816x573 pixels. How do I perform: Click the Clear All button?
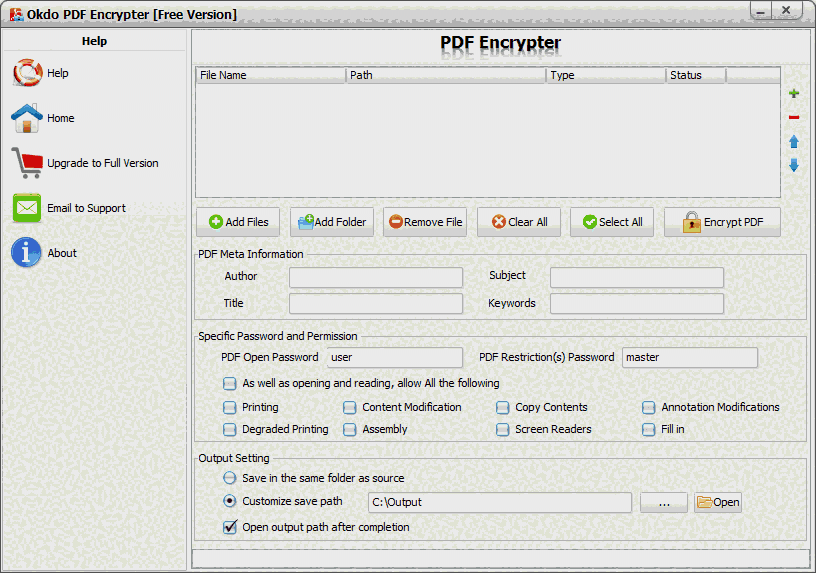519,222
